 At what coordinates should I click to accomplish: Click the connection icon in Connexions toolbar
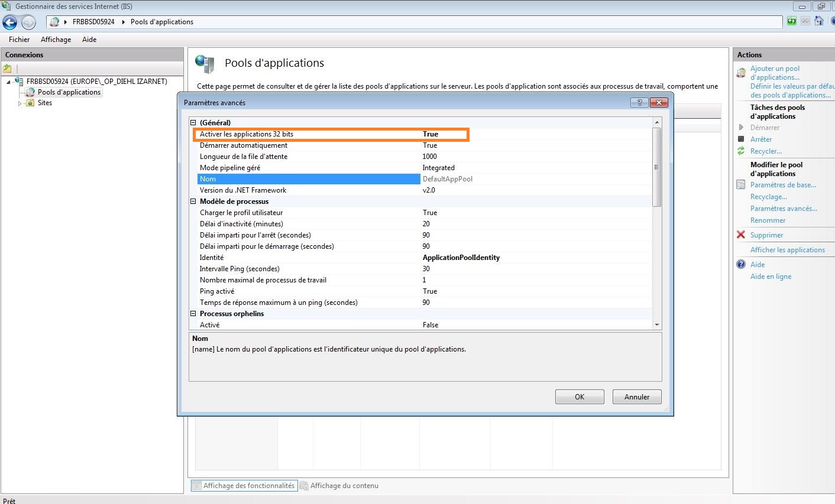(x=8, y=69)
